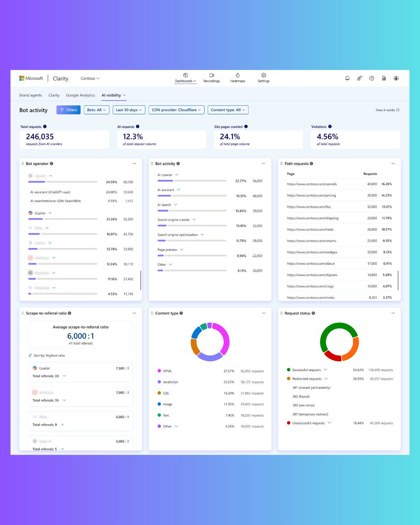Click the 301 (moved permanently) row
The height and width of the screenshot is (525, 420).
pos(311,388)
